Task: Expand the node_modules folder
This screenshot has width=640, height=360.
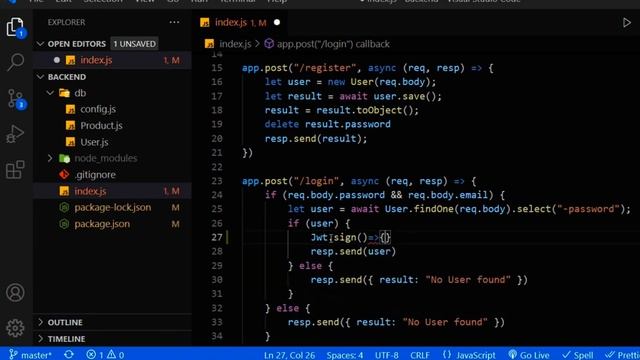Action: point(50,158)
